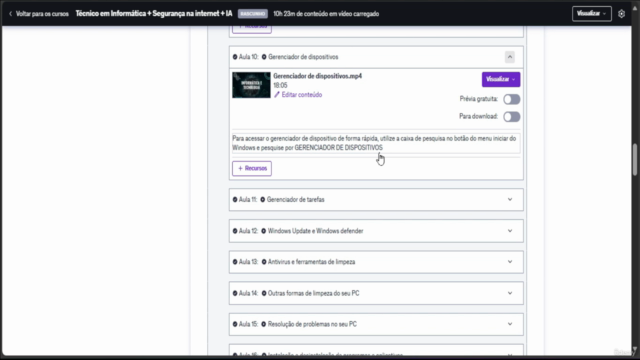Click the Gerenciador de dispositivos.mp4 file name
The image size is (640, 360).
(x=318, y=76)
